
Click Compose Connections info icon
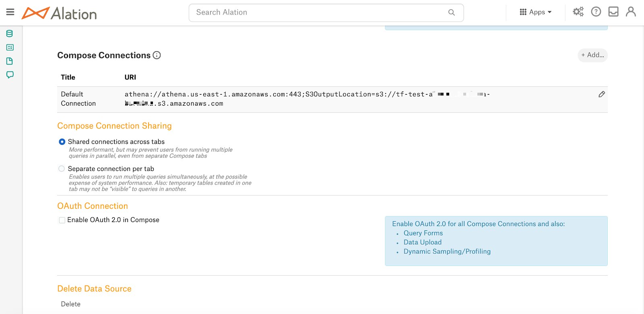tap(157, 55)
